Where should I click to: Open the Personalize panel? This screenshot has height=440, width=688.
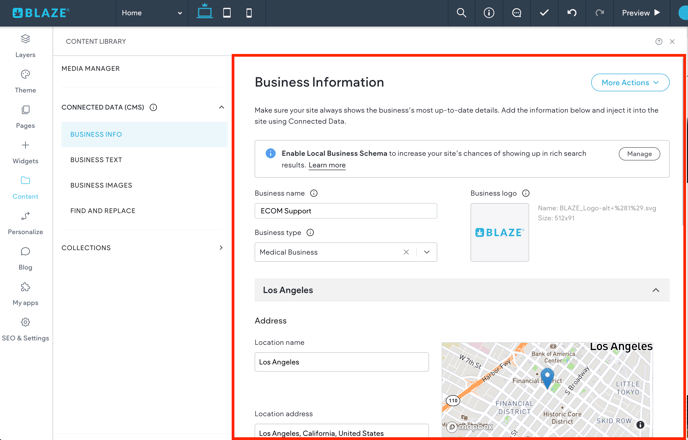pyautogui.click(x=25, y=223)
